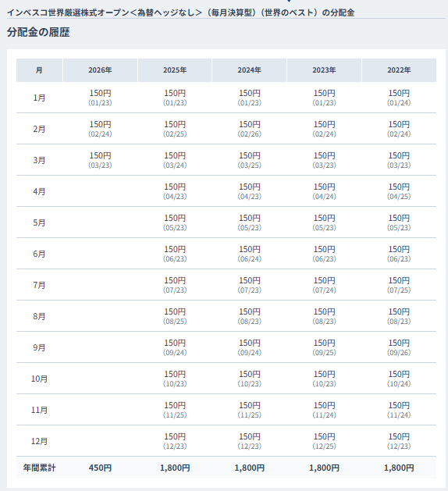Click the 2026 March cell dated (03/23)
This screenshot has width=448, height=491.
click(x=100, y=160)
